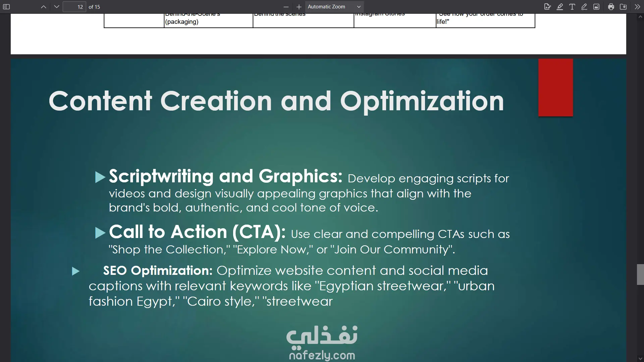Viewport: 644px width, 362px height.
Task: Expand the secondary tools menu
Action: (x=637, y=7)
